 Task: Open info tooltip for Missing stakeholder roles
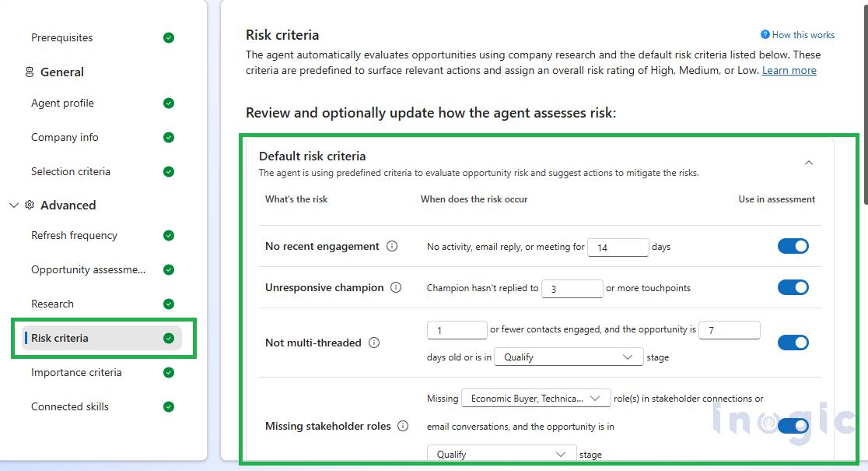coord(403,426)
